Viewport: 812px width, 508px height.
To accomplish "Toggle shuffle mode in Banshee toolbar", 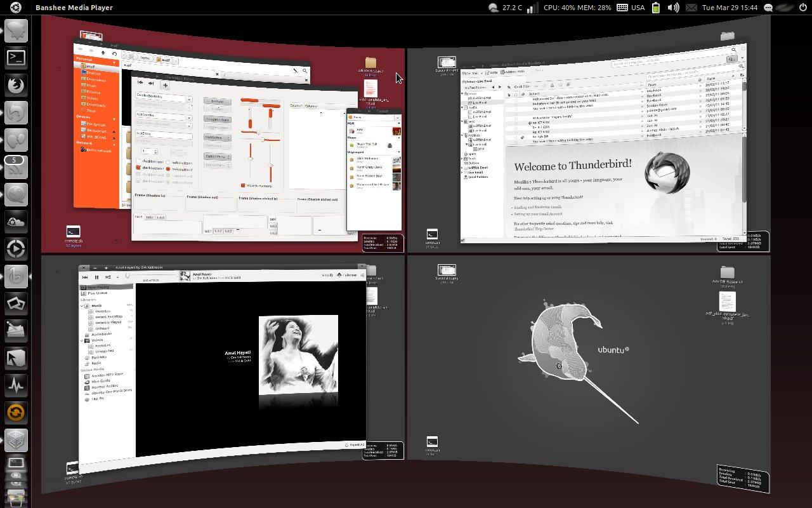I will point(108,277).
